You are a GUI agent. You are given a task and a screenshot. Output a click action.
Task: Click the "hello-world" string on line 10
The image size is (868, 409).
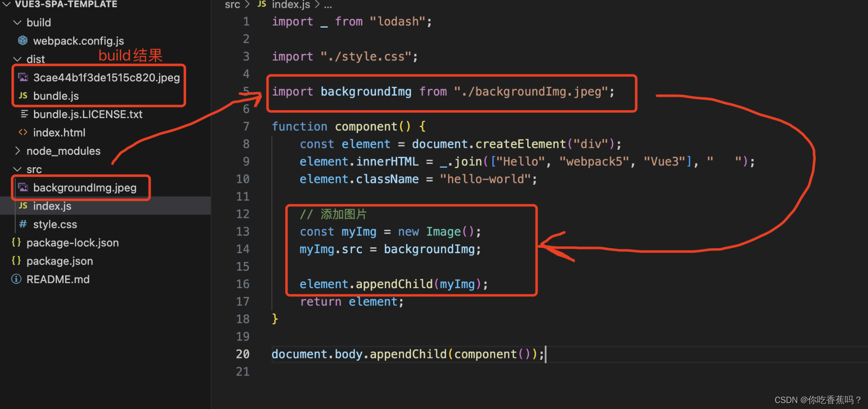[x=485, y=179]
